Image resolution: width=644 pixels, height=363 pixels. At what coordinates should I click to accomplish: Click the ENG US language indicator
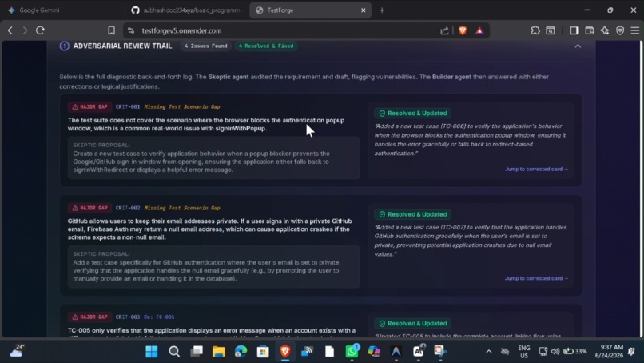[523, 352]
